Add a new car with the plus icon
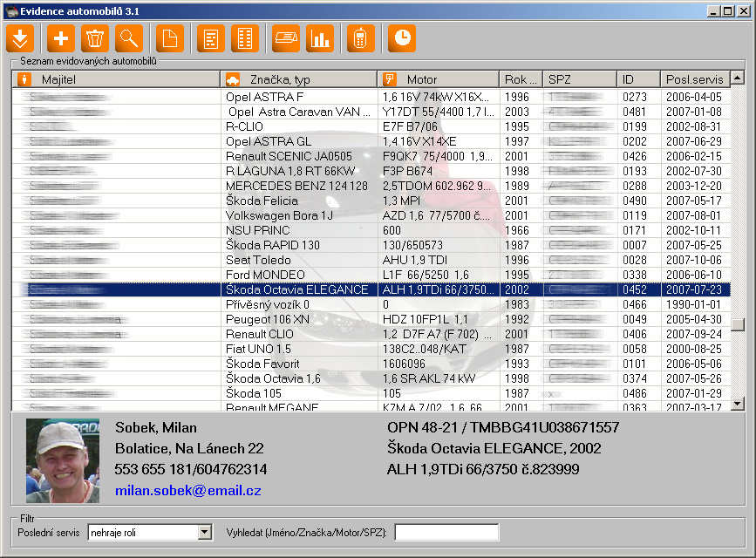 (61, 38)
